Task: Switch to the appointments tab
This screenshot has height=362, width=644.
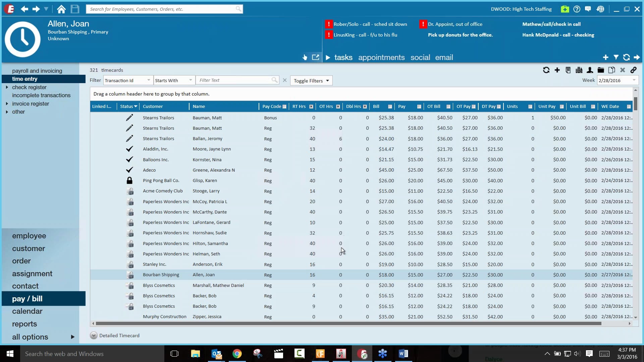Action: pos(381,57)
